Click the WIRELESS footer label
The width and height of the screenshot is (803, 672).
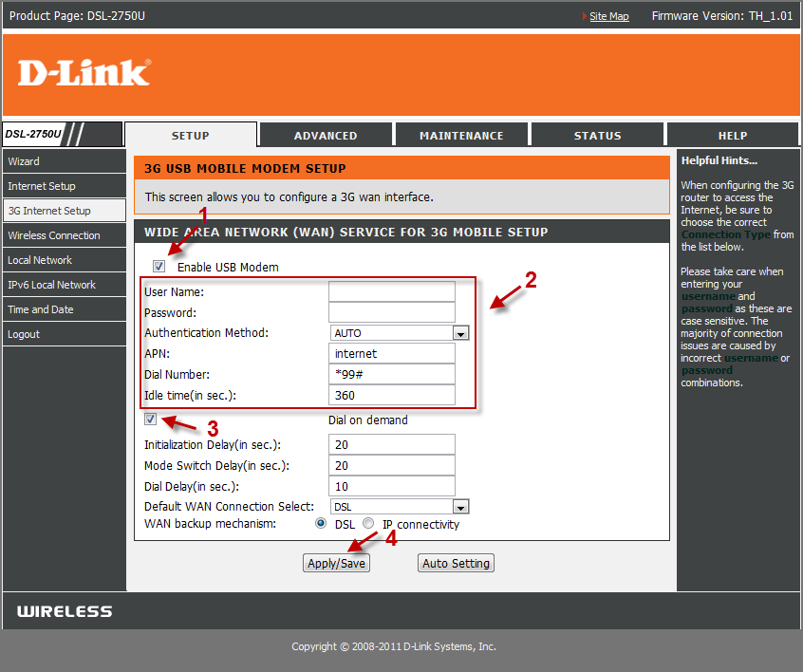65,611
